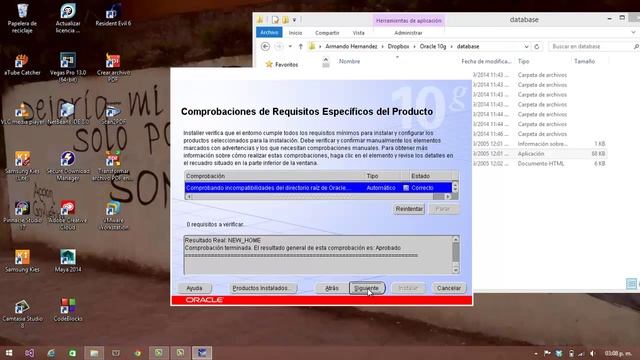
Task: Select Crear archivo PDF desktop icon
Action: pyautogui.click(x=113, y=67)
